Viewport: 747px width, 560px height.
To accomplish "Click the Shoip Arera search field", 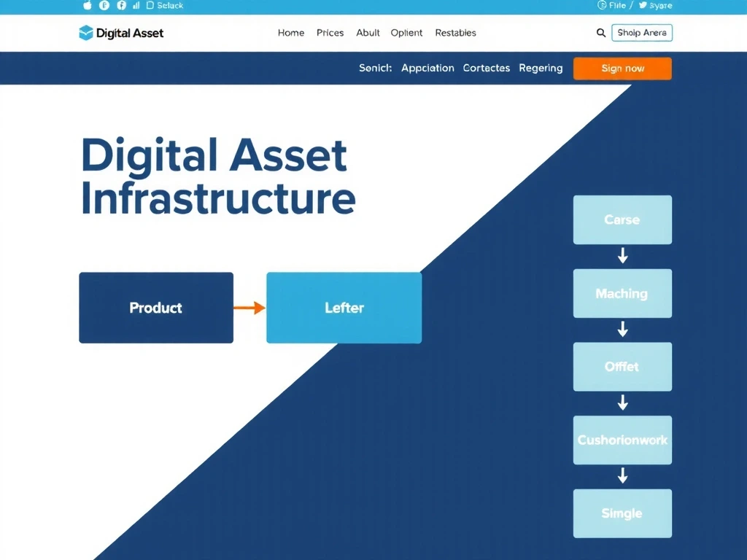I will coord(642,33).
